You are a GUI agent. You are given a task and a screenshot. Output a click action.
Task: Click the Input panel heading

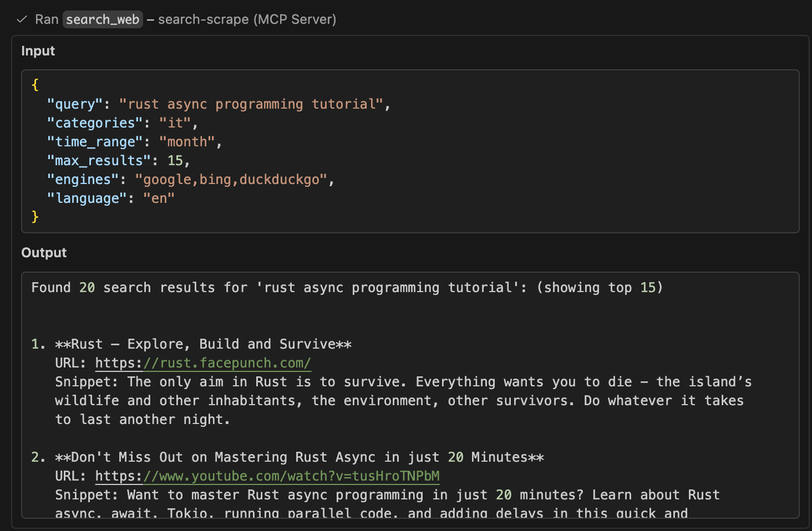38,50
